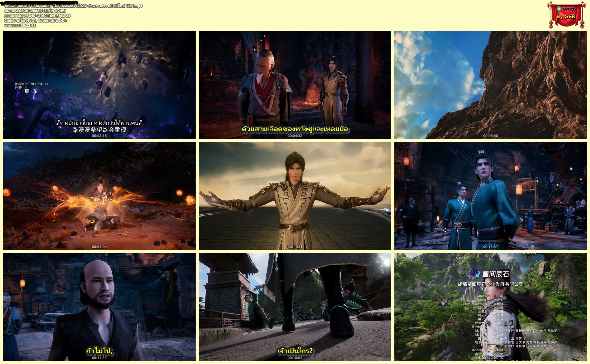
Task: Open the thumbnail at 00:02:16
Action: pyautogui.click(x=99, y=85)
